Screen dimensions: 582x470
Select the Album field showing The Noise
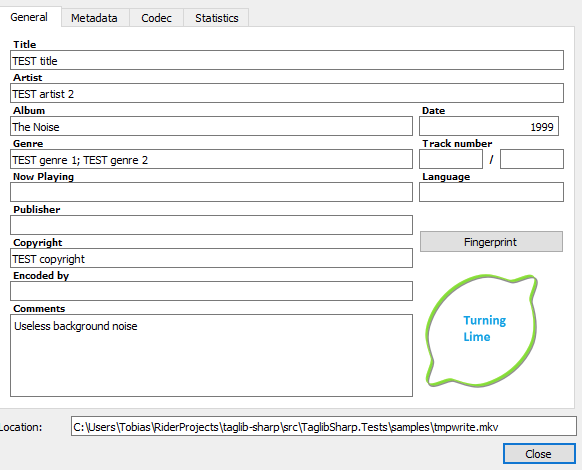click(211, 126)
